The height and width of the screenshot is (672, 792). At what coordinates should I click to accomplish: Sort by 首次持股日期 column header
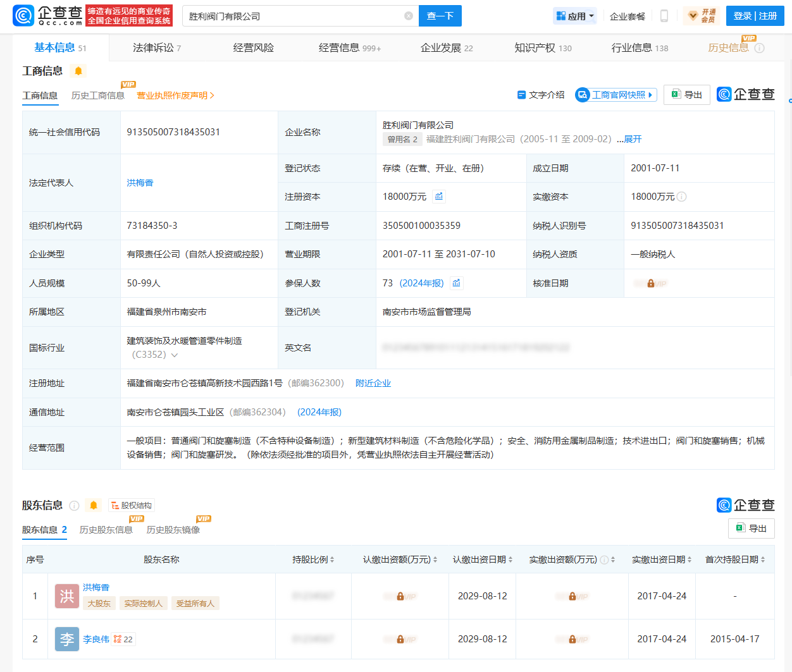(734, 559)
